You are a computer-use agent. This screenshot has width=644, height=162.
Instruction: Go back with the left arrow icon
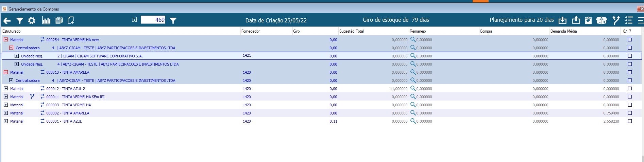(7, 21)
